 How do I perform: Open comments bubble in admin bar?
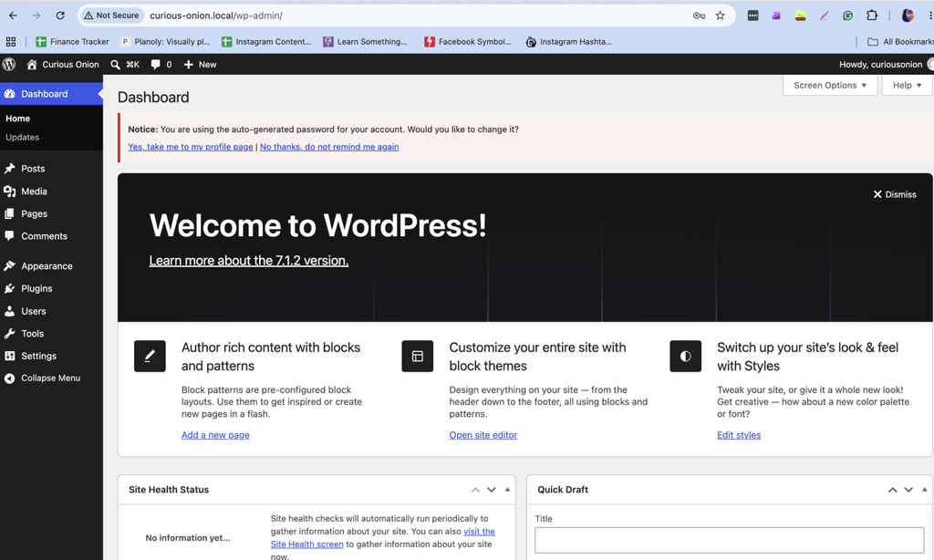pos(155,65)
